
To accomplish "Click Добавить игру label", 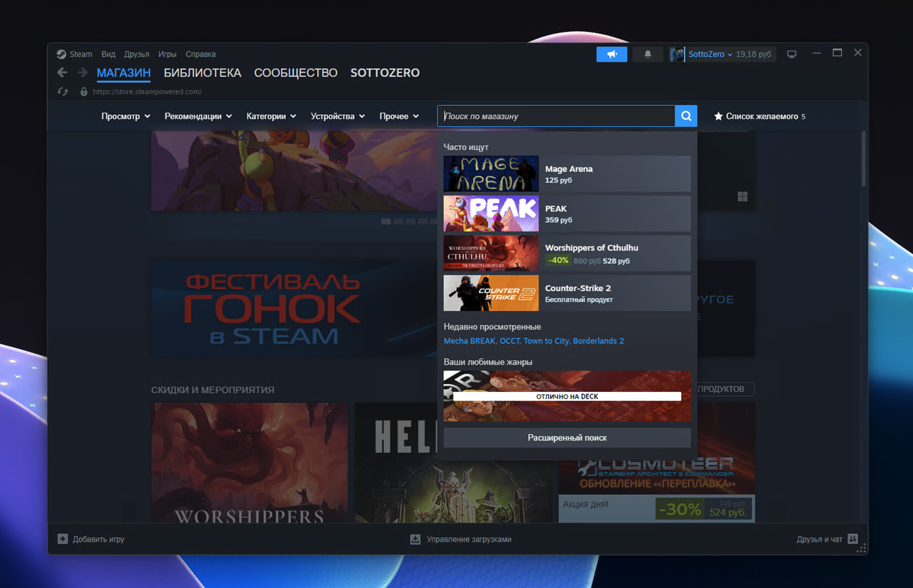I will 99,539.
